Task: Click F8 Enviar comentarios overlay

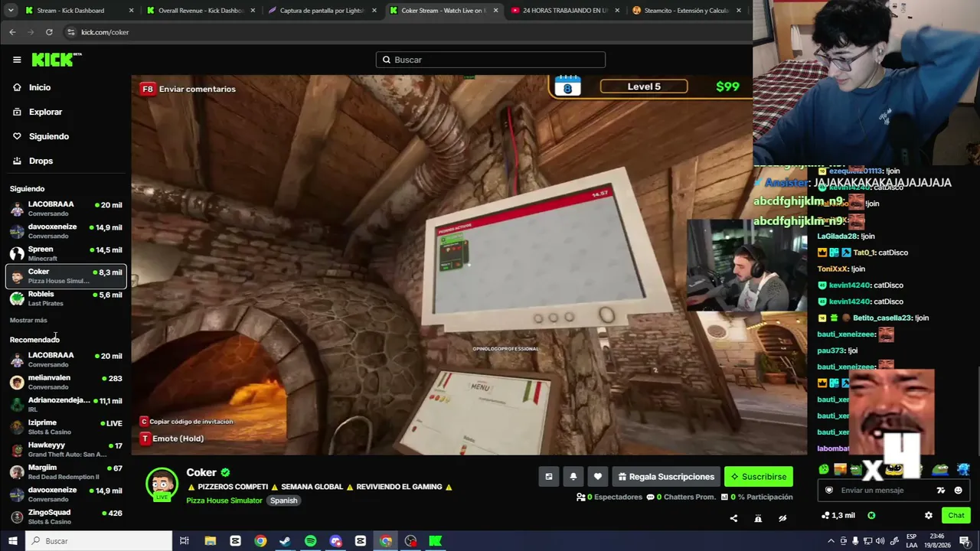Action: pyautogui.click(x=188, y=89)
